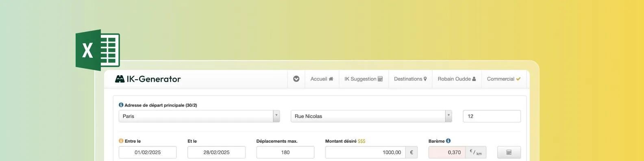This screenshot has width=644, height=161.
Task: Open the circular chevron dropdown menu
Action: tap(296, 79)
